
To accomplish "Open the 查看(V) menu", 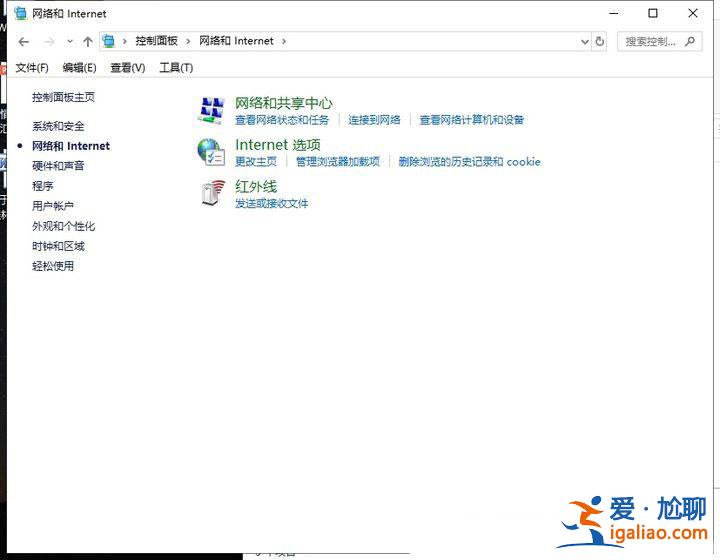I will (x=128, y=68).
